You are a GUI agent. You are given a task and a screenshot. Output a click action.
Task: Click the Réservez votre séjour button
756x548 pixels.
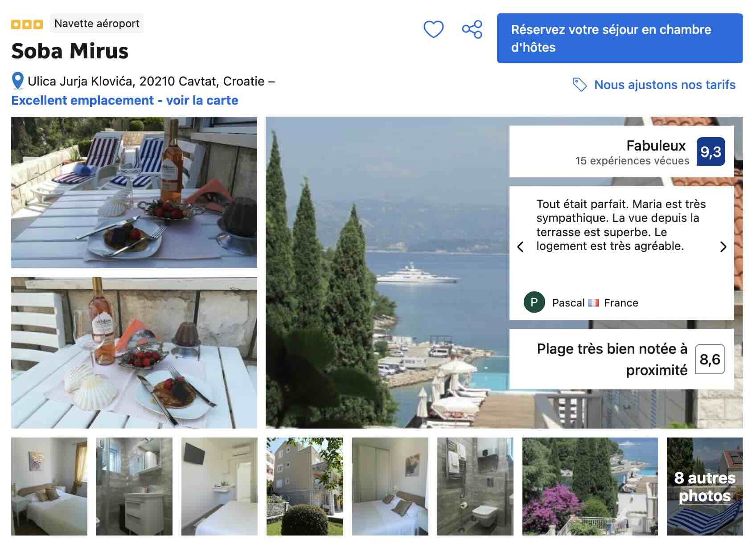click(620, 38)
